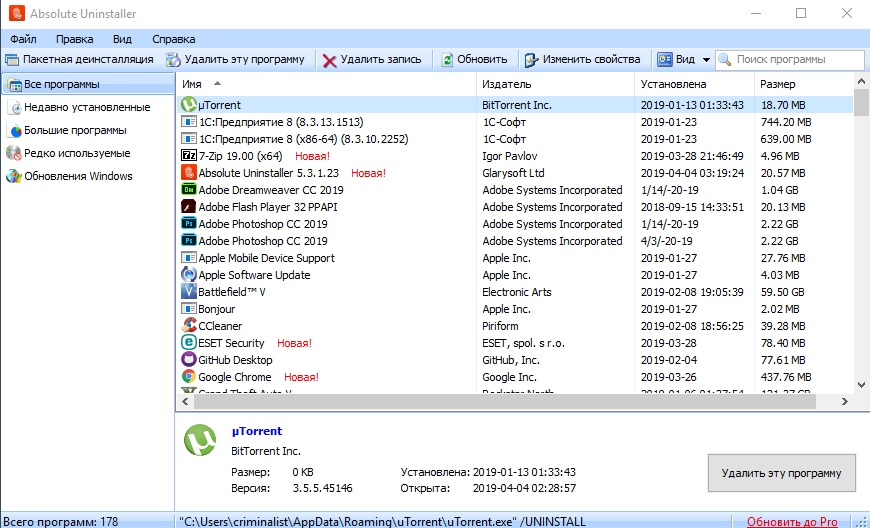Click the vertical scrollbar up arrow

tap(861, 81)
